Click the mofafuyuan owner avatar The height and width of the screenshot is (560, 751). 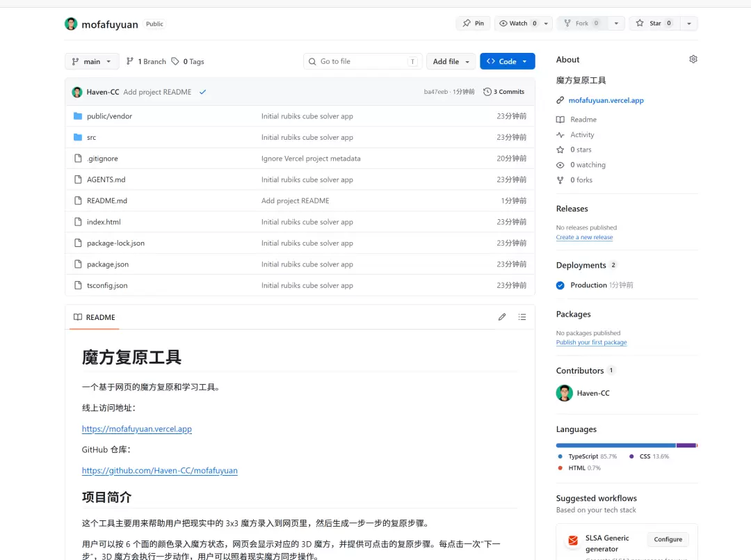71,24
